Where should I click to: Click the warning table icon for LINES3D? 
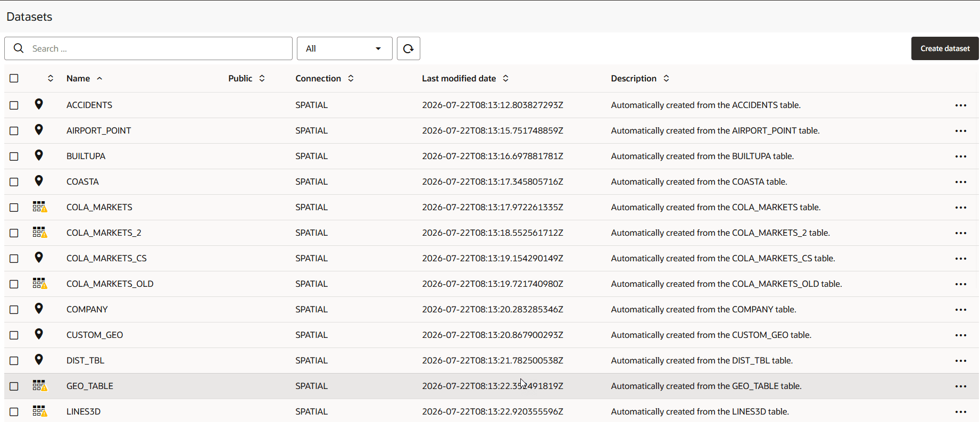[x=40, y=411]
